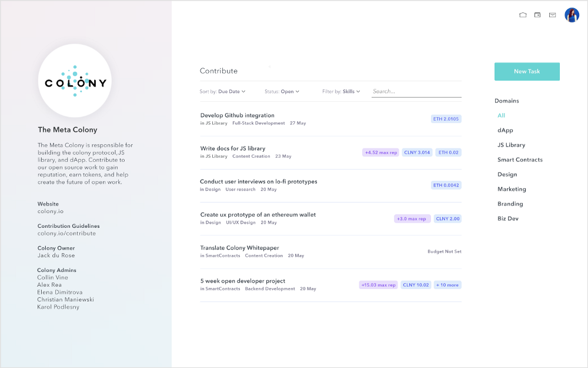Click the Contribute heading

(219, 71)
